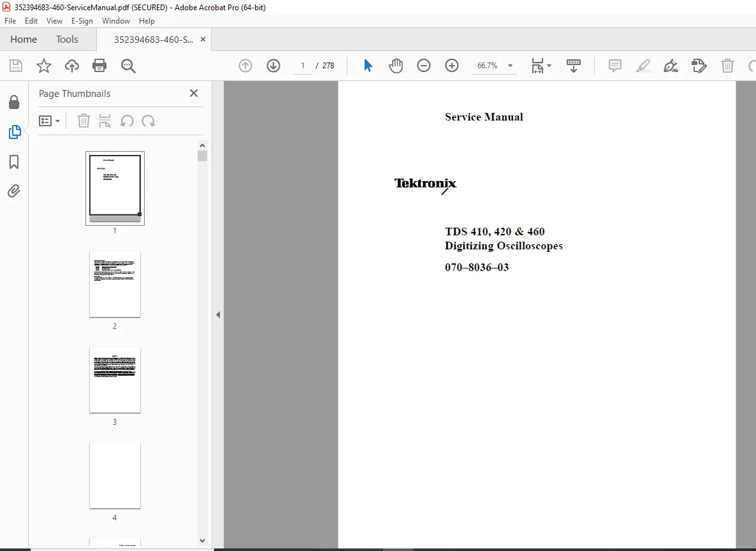This screenshot has width=756, height=551.
Task: Choose the Selection arrow tool
Action: pyautogui.click(x=368, y=66)
